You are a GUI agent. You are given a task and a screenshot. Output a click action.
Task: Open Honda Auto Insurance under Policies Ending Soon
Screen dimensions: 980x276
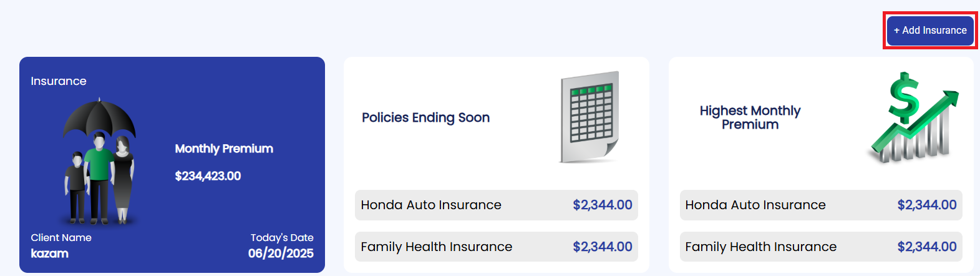point(431,205)
